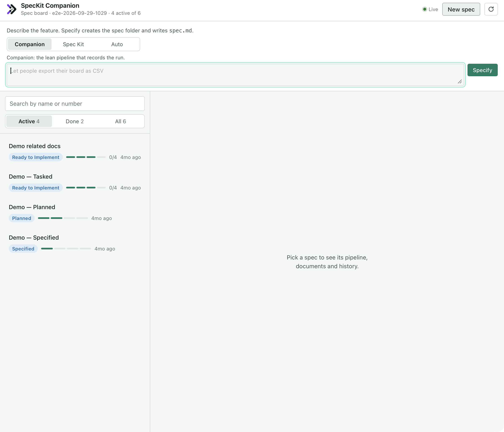Screen dimensions: 504x432
Task: Open the Demo — Tasked spec
Action: click(75, 182)
